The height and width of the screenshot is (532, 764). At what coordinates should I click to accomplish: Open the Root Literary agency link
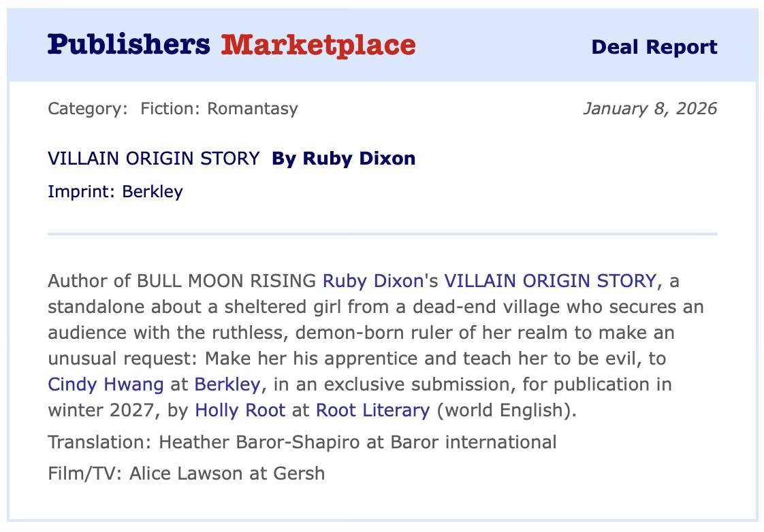point(373,410)
